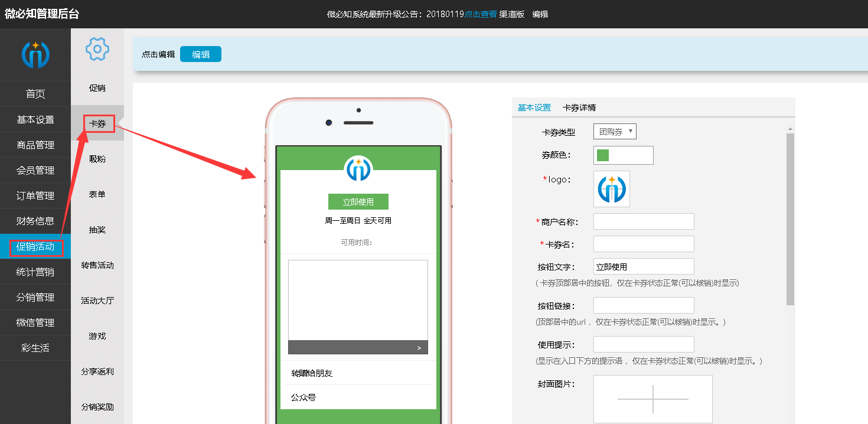Click the arrow on the phone preview gray bar
868x424 pixels.
tap(419, 348)
